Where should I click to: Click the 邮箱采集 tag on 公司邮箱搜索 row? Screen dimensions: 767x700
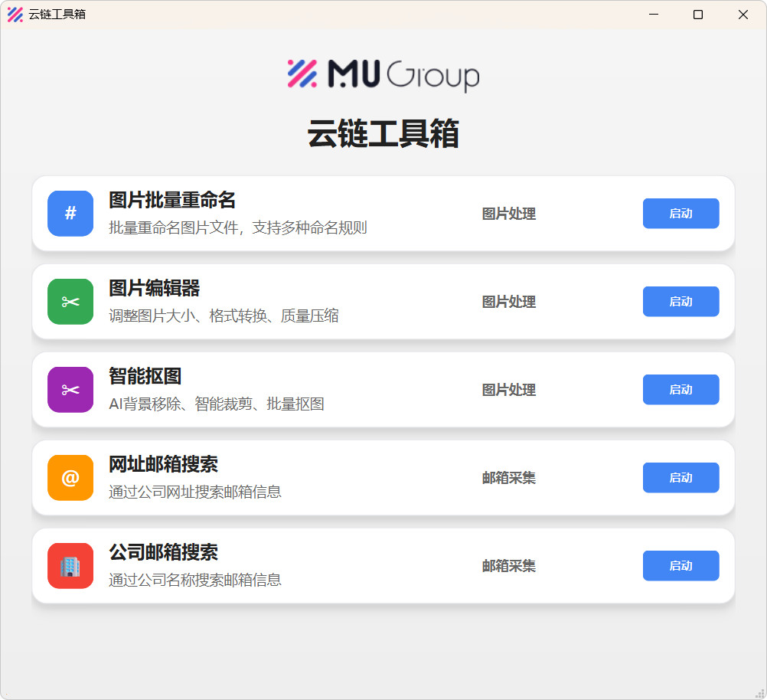click(x=508, y=566)
